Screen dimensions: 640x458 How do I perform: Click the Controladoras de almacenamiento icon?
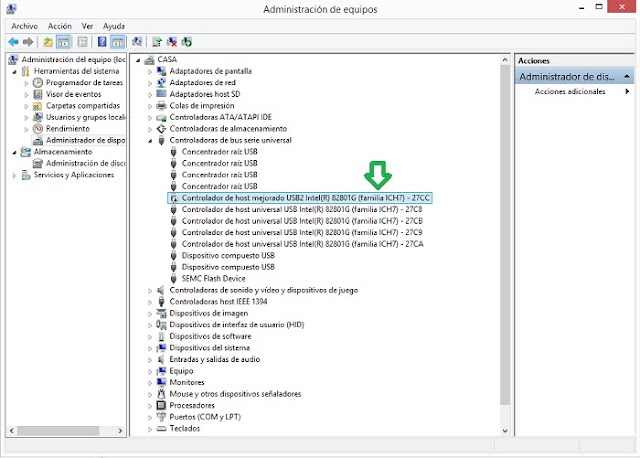[x=162, y=129]
